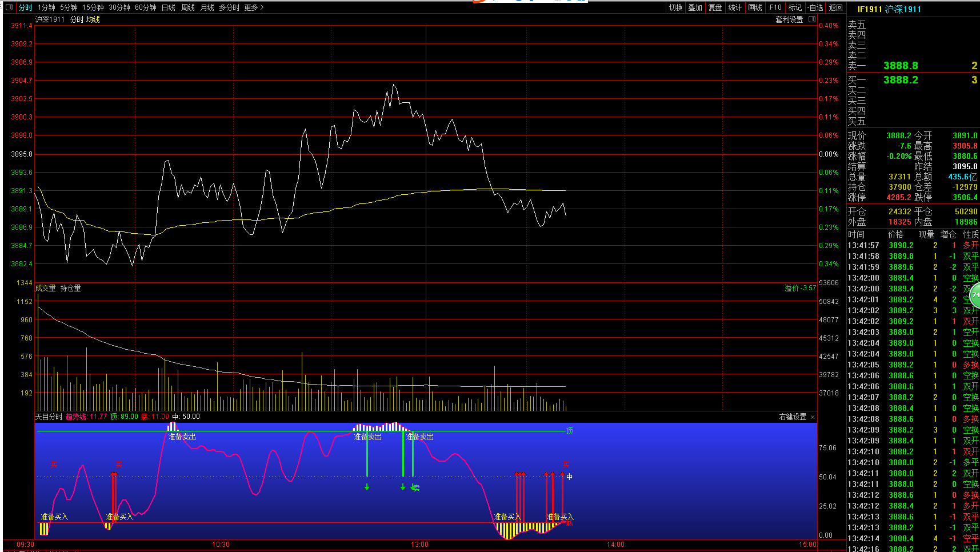The image size is (980, 552).
Task: Click the 涨停 limit-up price 4285.2
Action: pyautogui.click(x=899, y=197)
